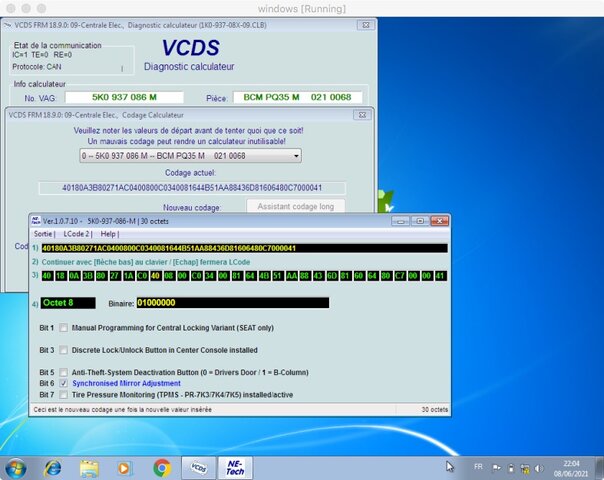Click the Action Center flag tray icon
This screenshot has height=480, width=604.
[497, 468]
